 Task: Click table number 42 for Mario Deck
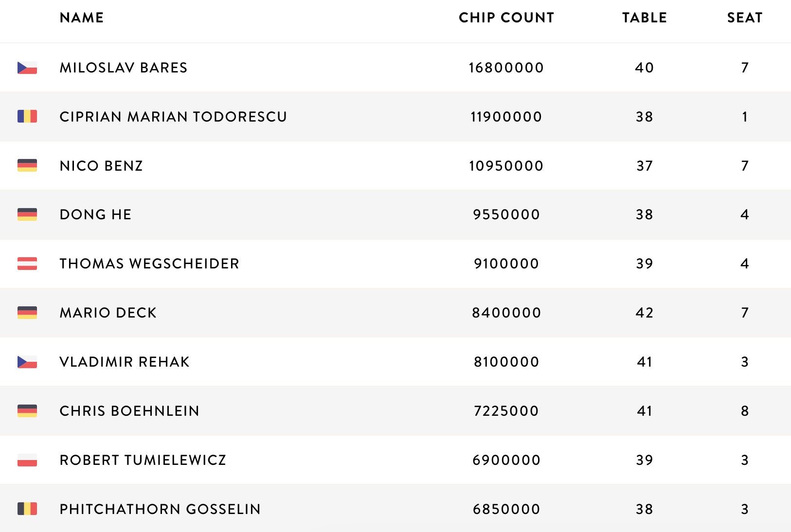[645, 313]
